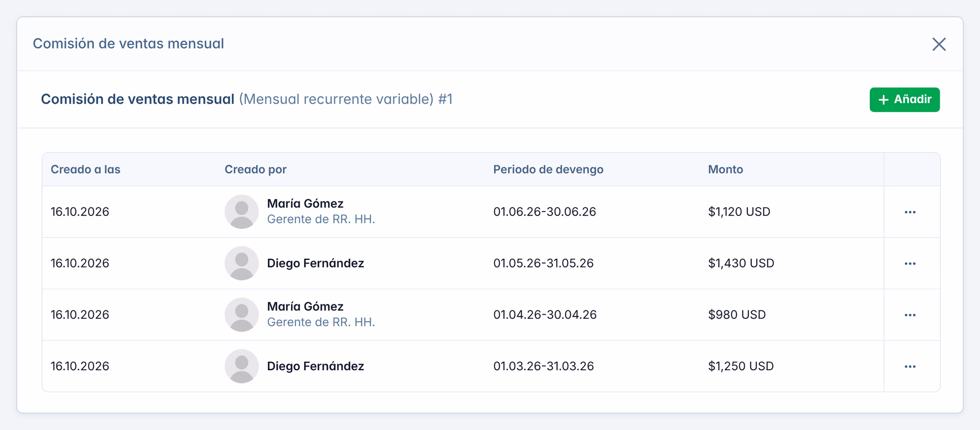
Task: Click the 16.10.2026 date in the May period row
Action: [x=80, y=264]
